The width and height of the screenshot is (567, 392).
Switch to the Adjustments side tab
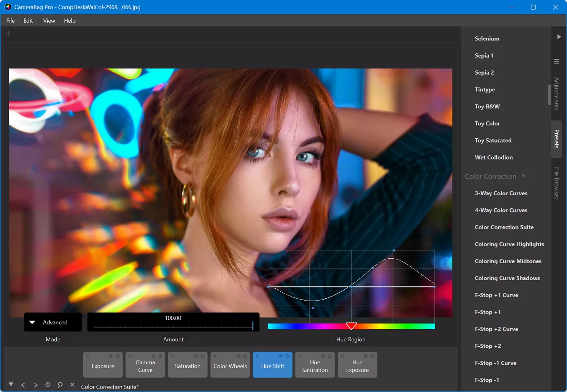tap(556, 94)
